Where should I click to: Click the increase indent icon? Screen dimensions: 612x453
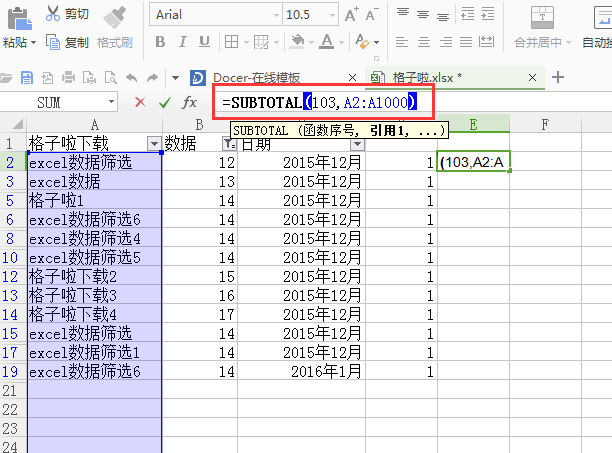point(487,14)
